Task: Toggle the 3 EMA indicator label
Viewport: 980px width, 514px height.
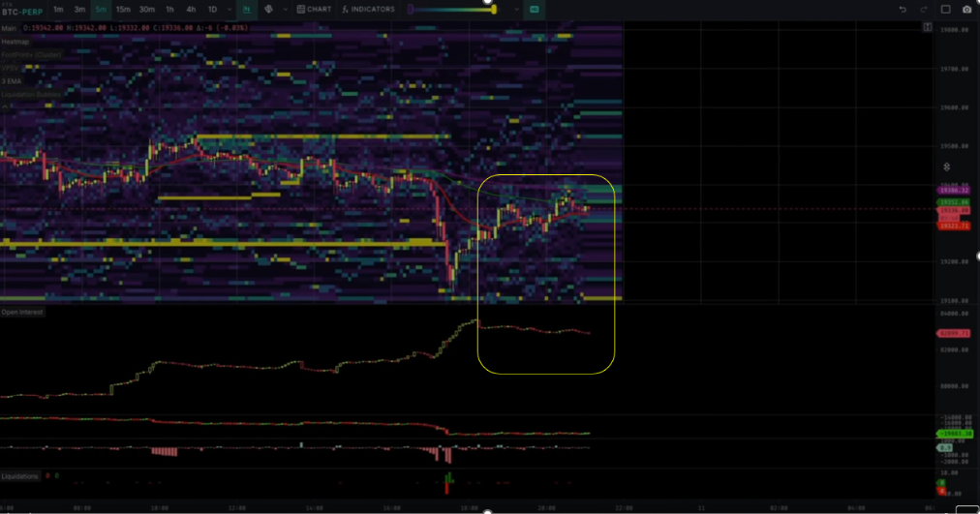Action: tap(12, 81)
